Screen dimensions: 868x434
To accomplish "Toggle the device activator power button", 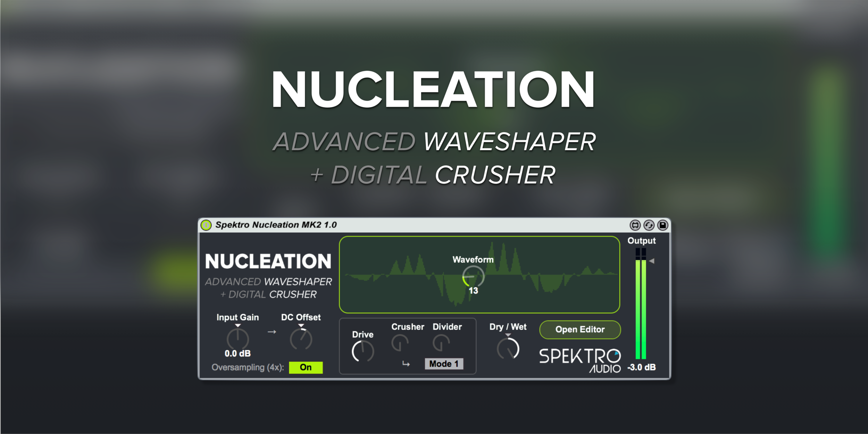I will pyautogui.click(x=206, y=225).
